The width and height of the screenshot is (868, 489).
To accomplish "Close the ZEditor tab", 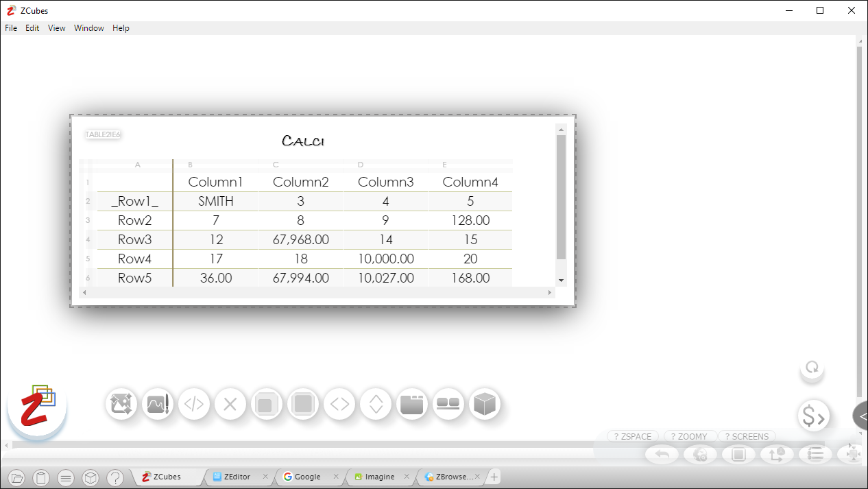I will click(x=265, y=477).
